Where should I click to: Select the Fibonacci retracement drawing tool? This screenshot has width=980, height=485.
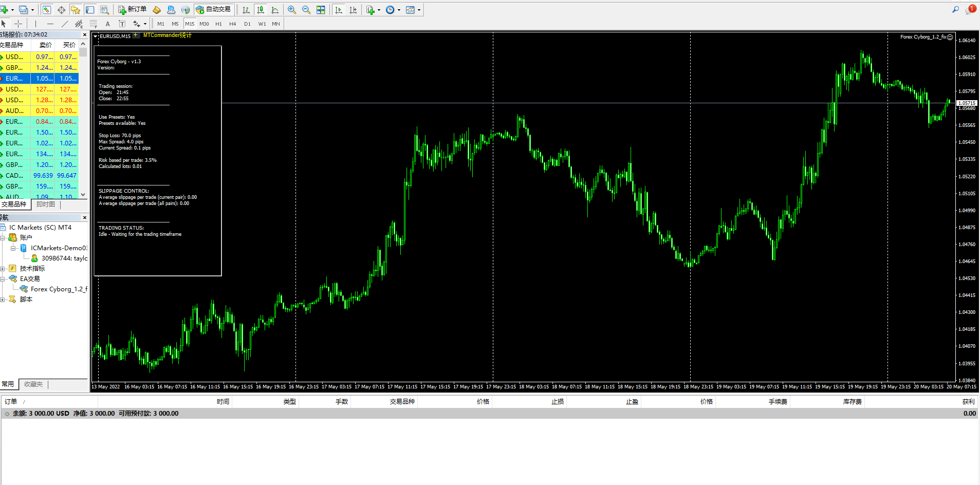tap(93, 24)
